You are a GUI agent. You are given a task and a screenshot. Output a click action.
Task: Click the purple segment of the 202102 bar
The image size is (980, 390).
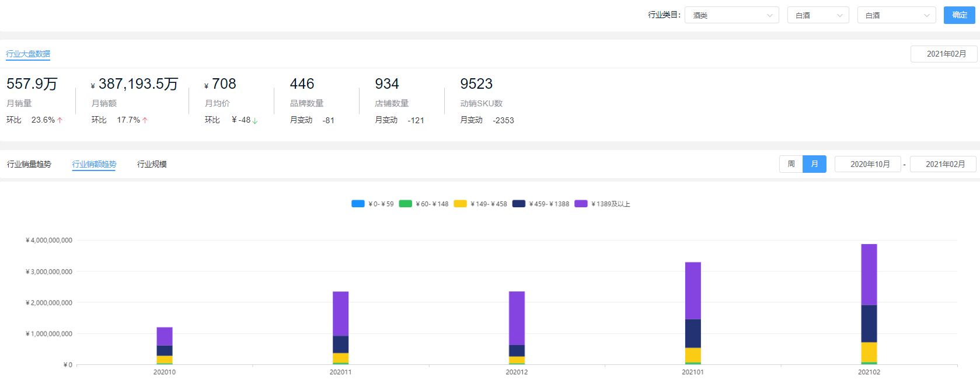coord(869,274)
